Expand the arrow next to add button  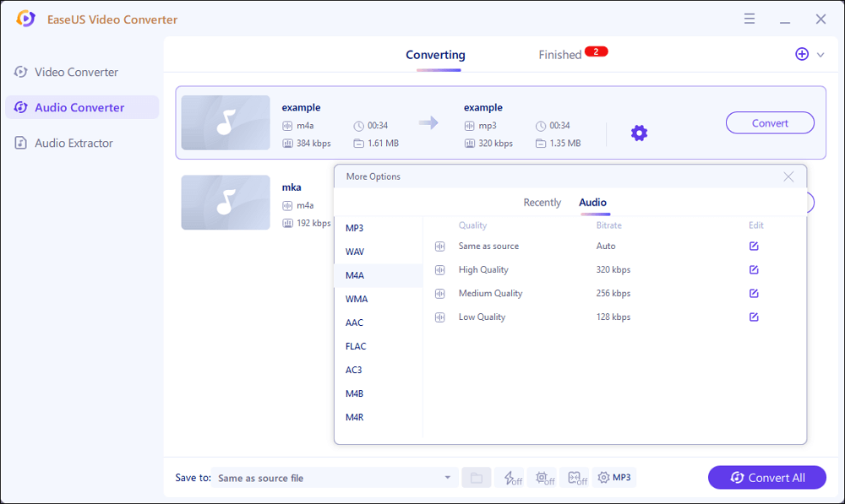pyautogui.click(x=820, y=55)
